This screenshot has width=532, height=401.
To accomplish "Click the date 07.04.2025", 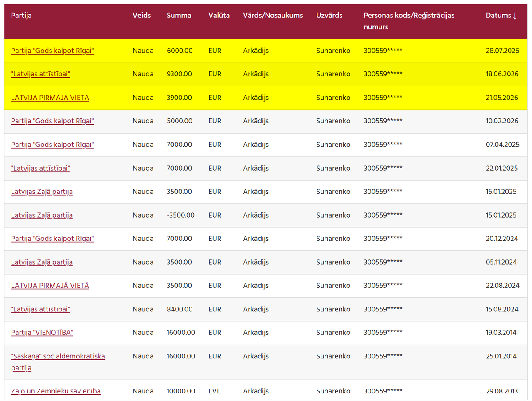I will pos(503,145).
